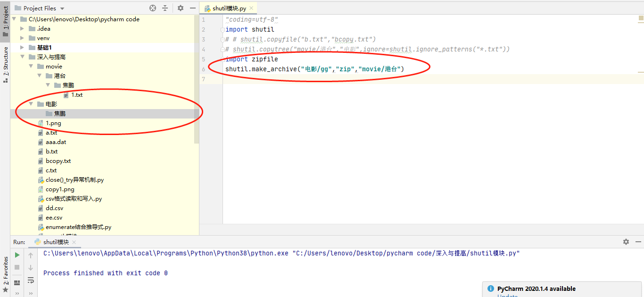Select the venv folder in tree
This screenshot has width=644, height=297.
[39, 38]
